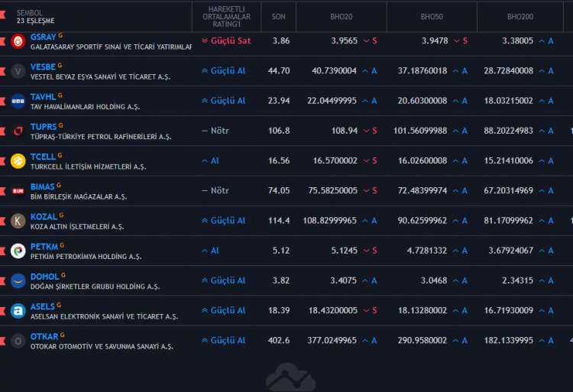This screenshot has width=573, height=392.
Task: Click the Güçlü Al rating for VESBE
Action: pyautogui.click(x=223, y=71)
